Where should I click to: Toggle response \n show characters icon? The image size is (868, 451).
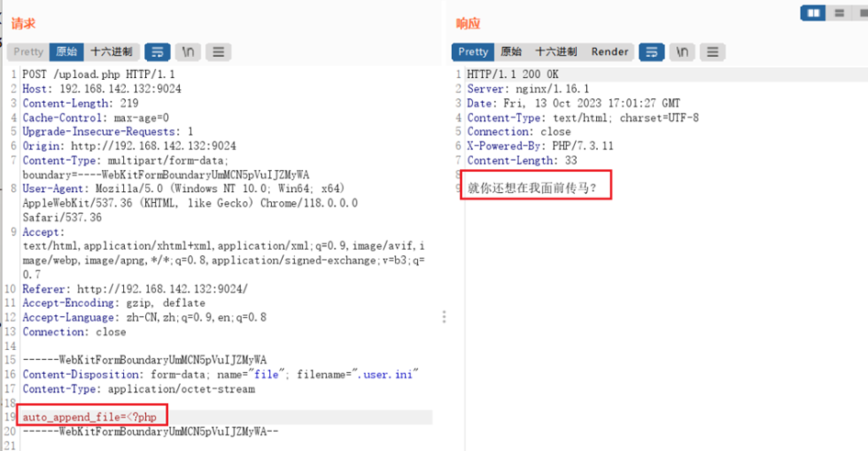pos(682,52)
